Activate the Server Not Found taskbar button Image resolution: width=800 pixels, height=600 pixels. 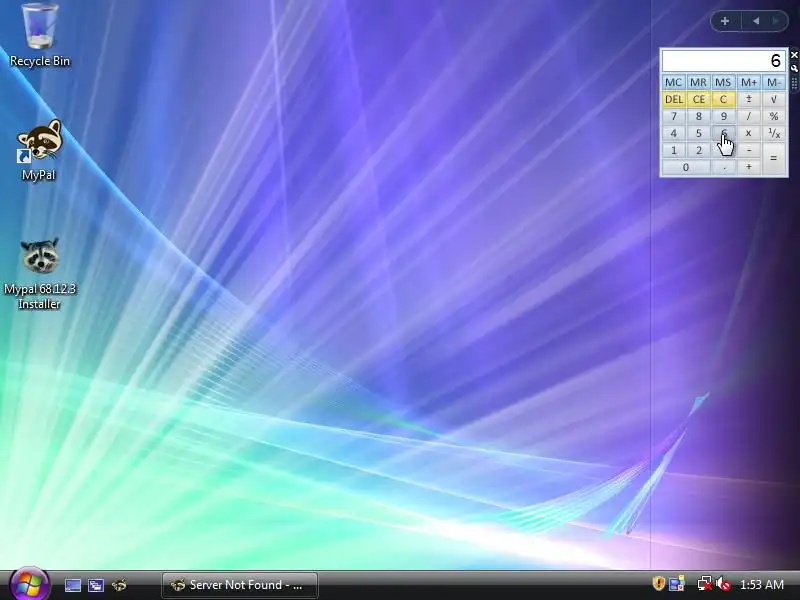tap(240, 585)
